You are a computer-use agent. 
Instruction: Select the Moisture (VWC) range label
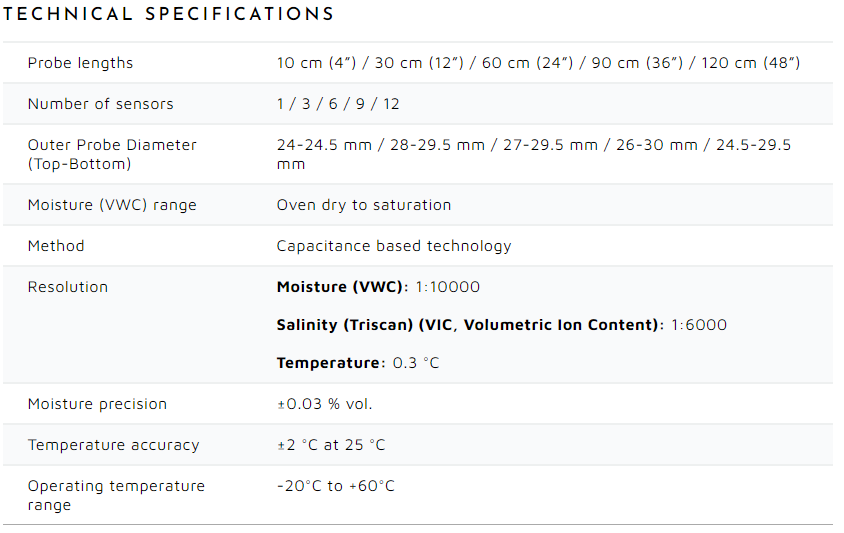112,205
